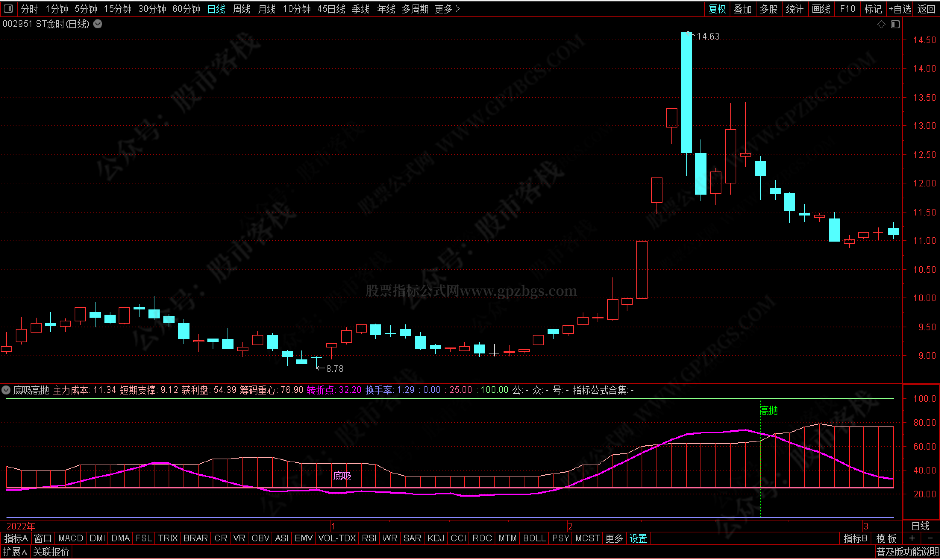
Task: Add stock with +自选 button
Action: pos(900,9)
